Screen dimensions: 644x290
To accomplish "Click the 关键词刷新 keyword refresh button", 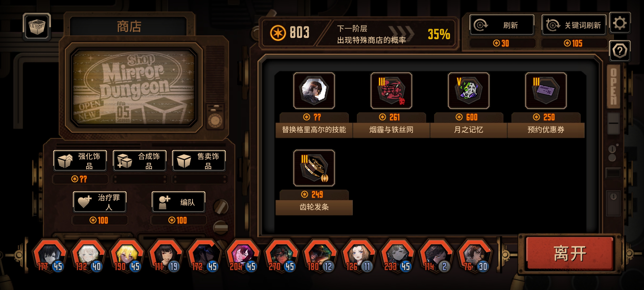I will tap(574, 25).
